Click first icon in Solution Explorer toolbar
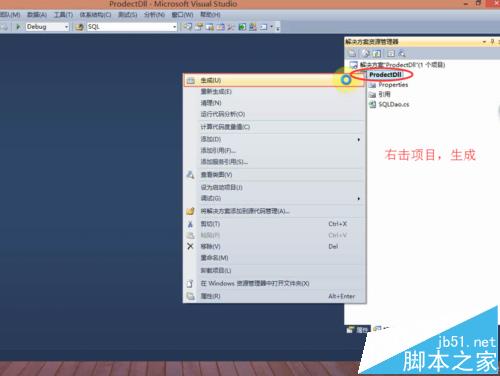Image resolution: width=500 pixels, height=376 pixels. 352,53
